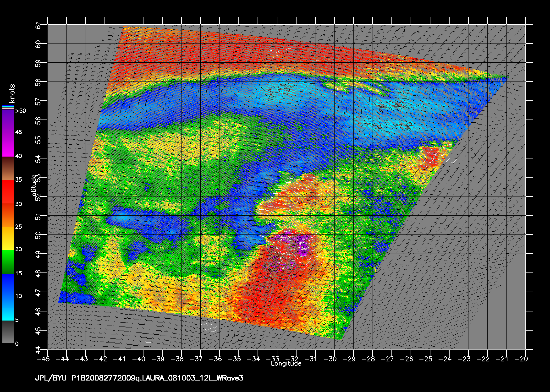550x392 pixels.
Task: Click the '−24' longitude tick label
Action: (445, 359)
